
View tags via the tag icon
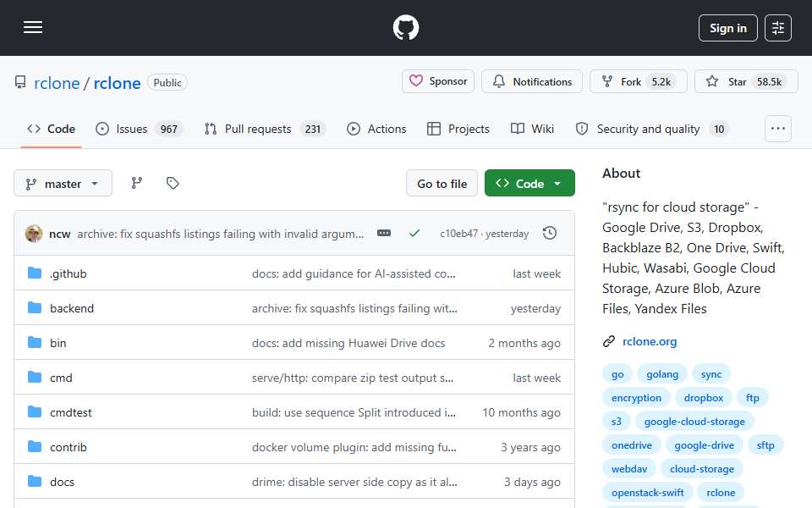tap(173, 183)
